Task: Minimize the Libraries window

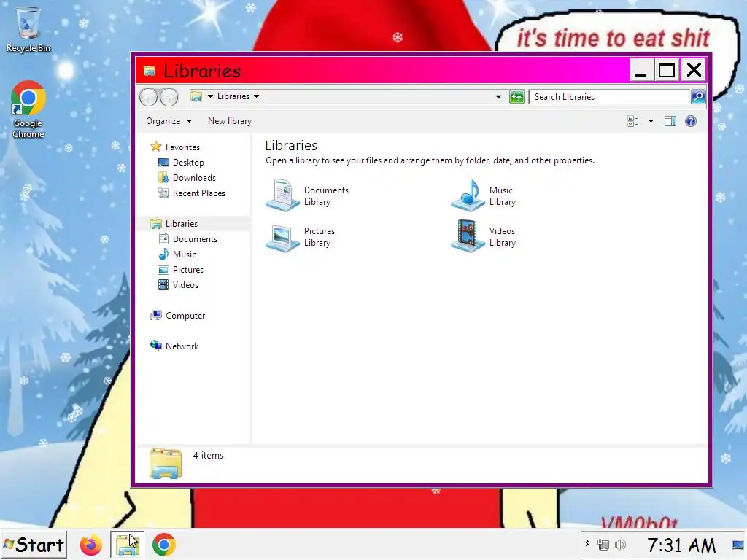Action: point(640,70)
